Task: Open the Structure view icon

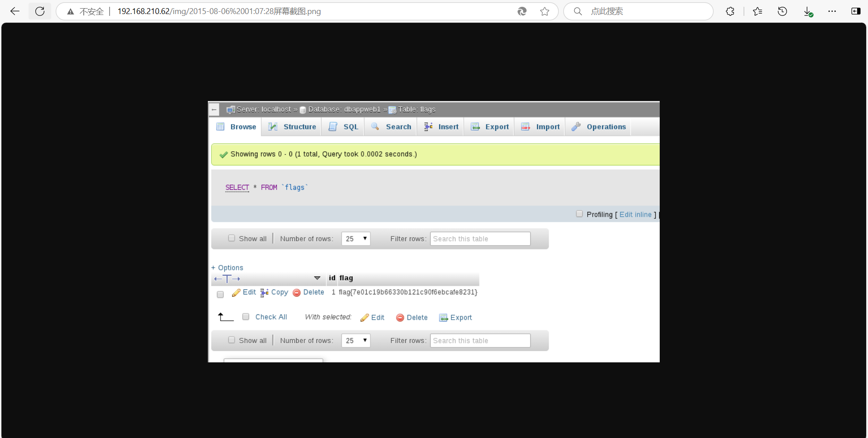Action: [273, 126]
